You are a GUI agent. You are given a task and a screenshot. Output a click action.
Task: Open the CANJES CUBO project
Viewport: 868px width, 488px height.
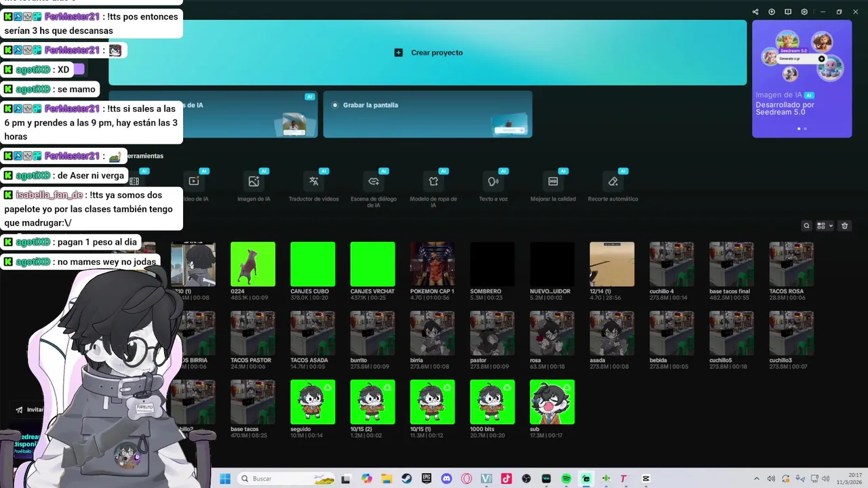pos(313,264)
